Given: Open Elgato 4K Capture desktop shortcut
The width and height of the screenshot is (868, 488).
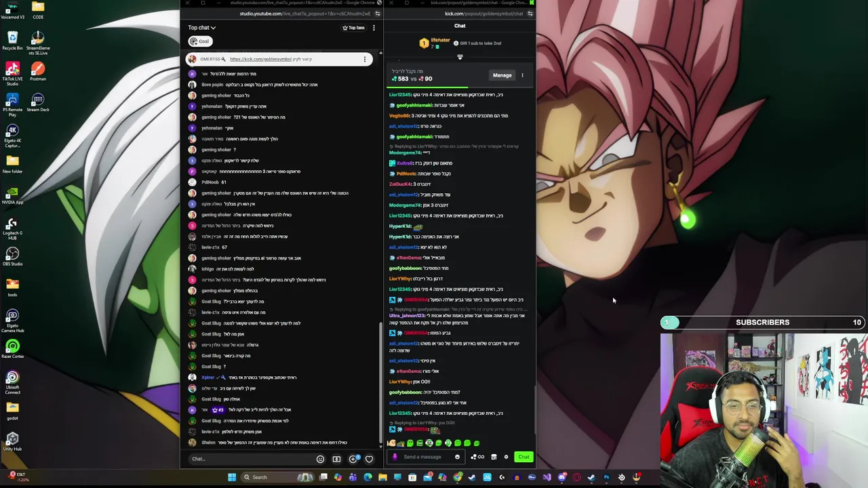Looking at the screenshot, I should tap(12, 136).
